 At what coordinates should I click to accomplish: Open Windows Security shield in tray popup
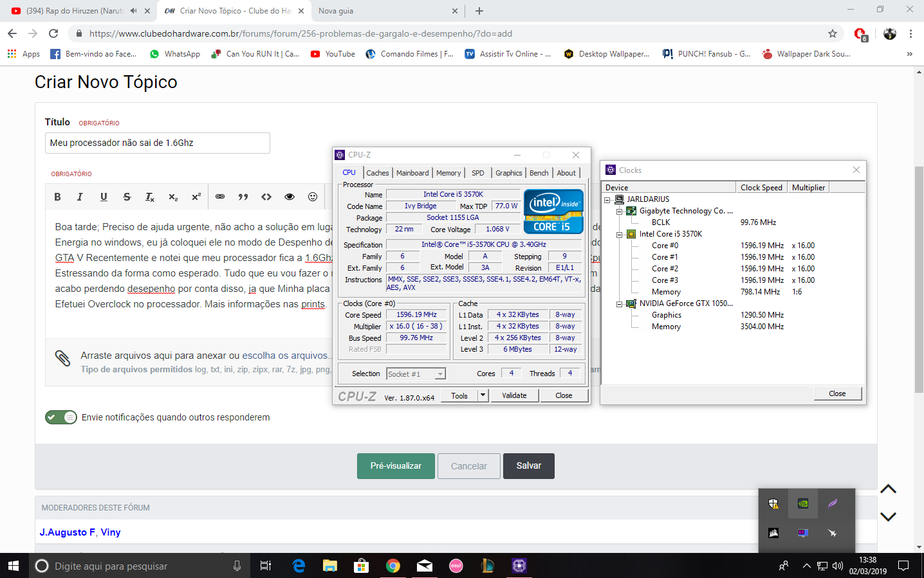point(773,503)
